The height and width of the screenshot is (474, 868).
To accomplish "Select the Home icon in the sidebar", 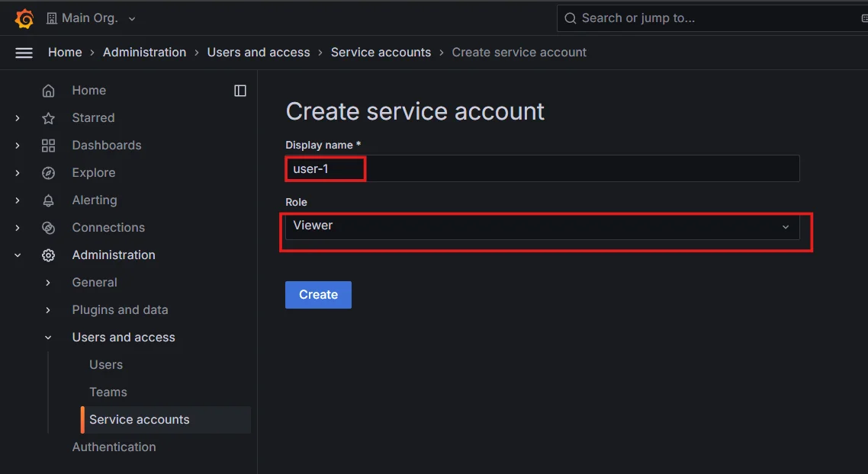I will (48, 90).
